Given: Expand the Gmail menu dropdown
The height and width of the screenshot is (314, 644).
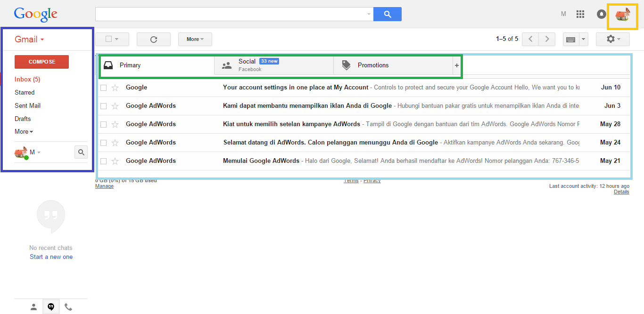Looking at the screenshot, I should point(29,40).
